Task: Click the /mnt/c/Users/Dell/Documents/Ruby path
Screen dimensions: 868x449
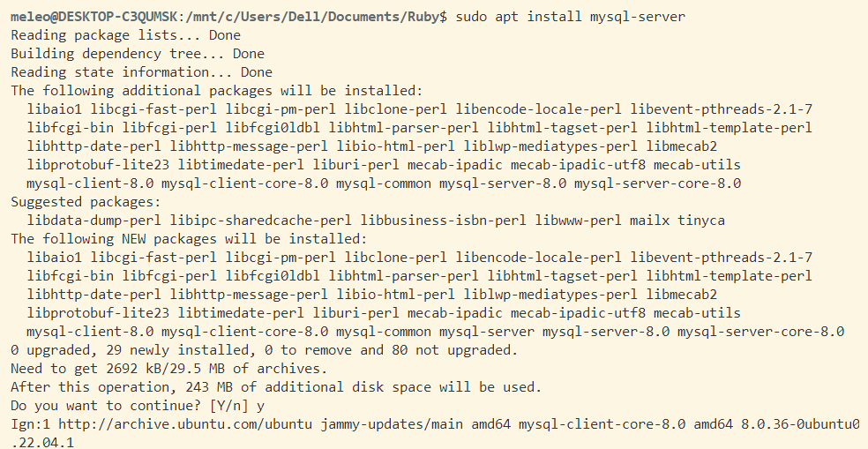Action: 318,17
